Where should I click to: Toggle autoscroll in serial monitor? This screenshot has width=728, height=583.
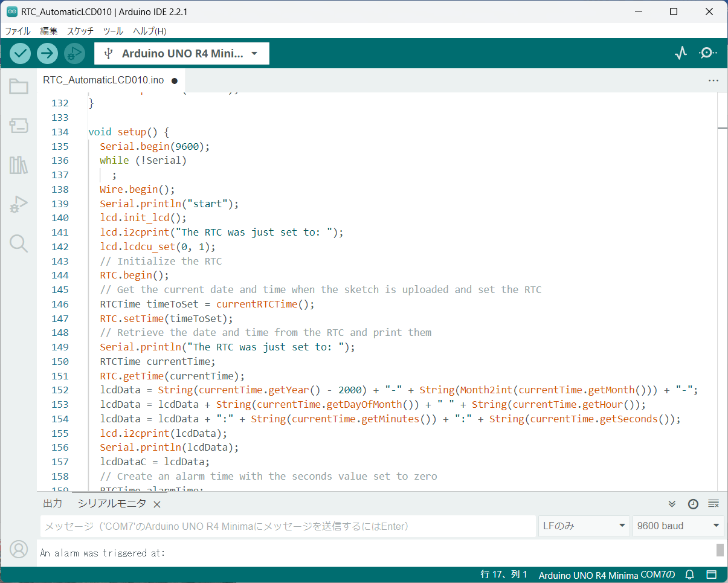coord(672,504)
